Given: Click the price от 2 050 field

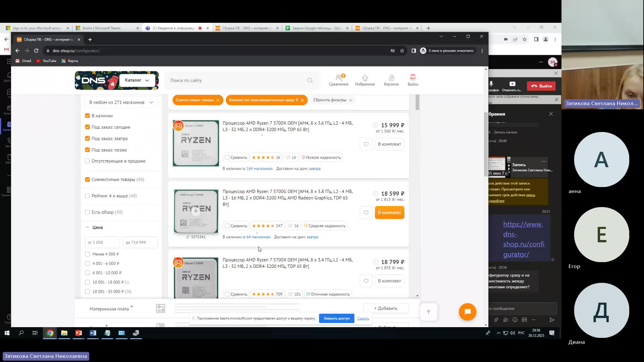Looking at the screenshot, I should point(102,242).
